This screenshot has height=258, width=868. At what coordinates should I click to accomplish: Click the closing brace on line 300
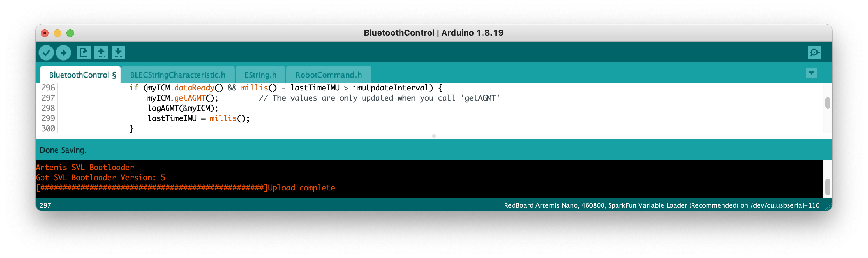[132, 128]
